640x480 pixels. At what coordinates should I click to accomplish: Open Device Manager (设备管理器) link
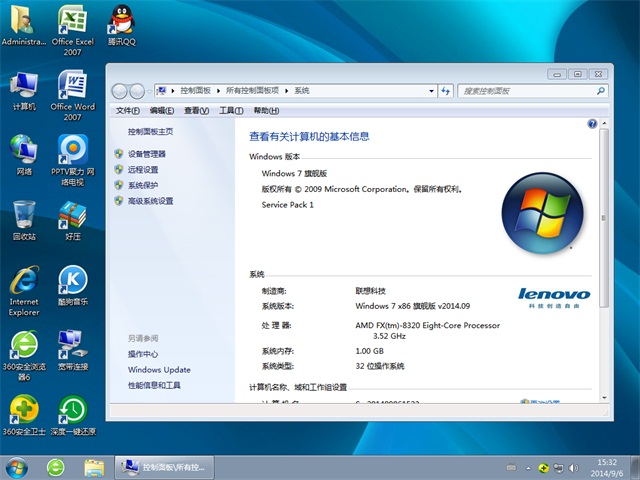[146, 154]
